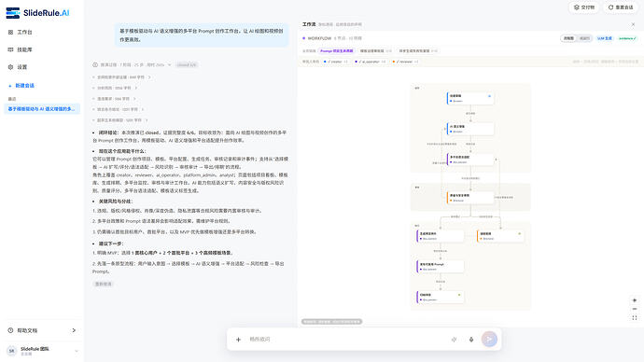
Task: Click the 技能库 book icon
Action: pyautogui.click(x=10, y=49)
